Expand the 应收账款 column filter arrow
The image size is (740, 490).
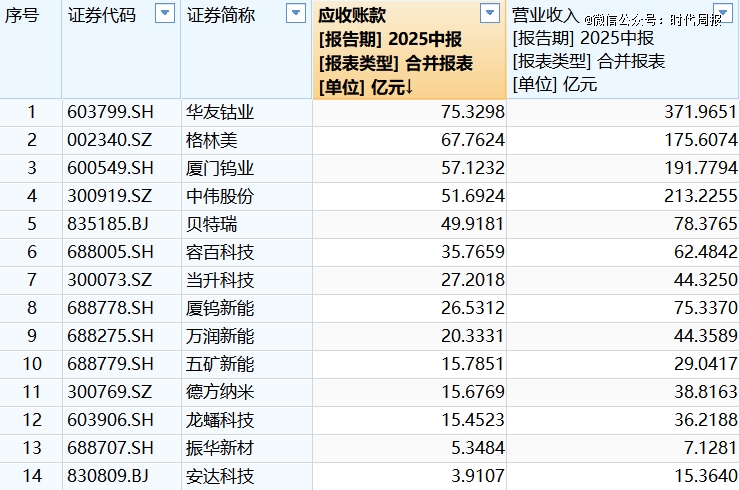(489, 14)
